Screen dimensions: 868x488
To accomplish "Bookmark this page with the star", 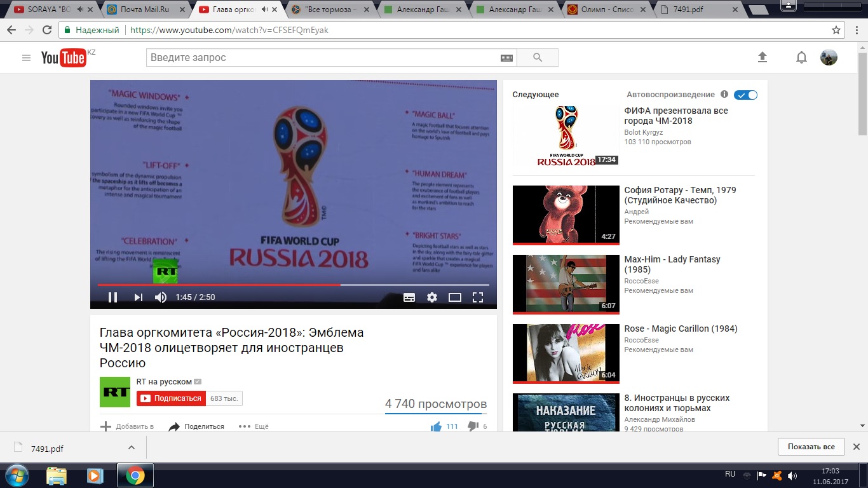I will click(x=836, y=30).
